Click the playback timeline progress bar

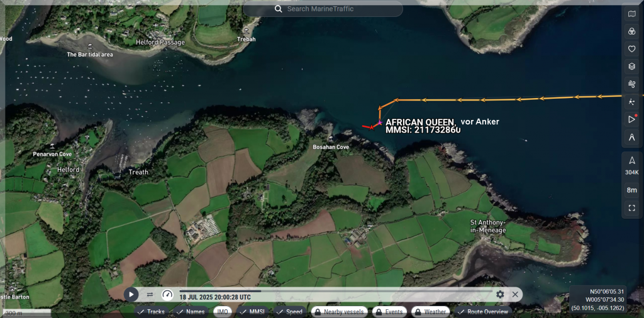[333, 291]
